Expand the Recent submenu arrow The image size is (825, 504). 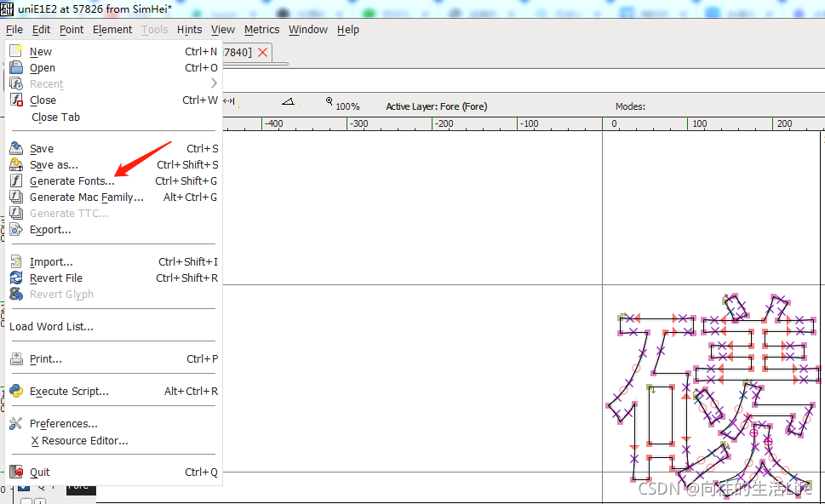click(214, 83)
